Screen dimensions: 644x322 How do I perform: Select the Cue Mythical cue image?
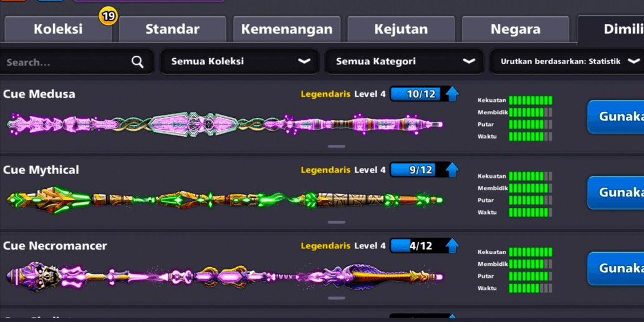[x=225, y=200]
